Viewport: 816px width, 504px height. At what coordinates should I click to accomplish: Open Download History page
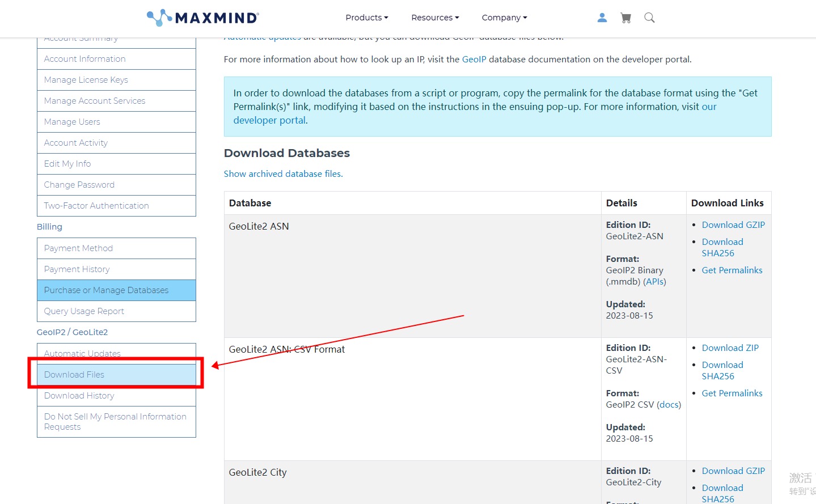tap(116, 396)
